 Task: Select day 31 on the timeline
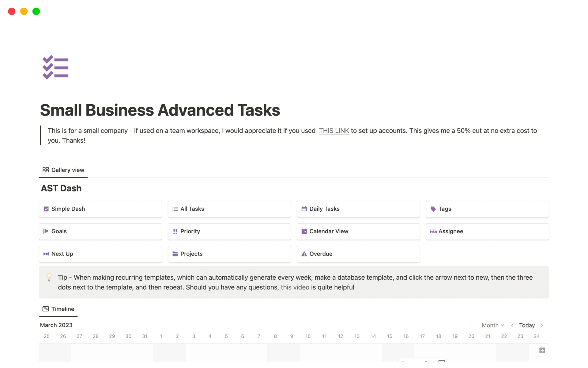click(x=145, y=336)
